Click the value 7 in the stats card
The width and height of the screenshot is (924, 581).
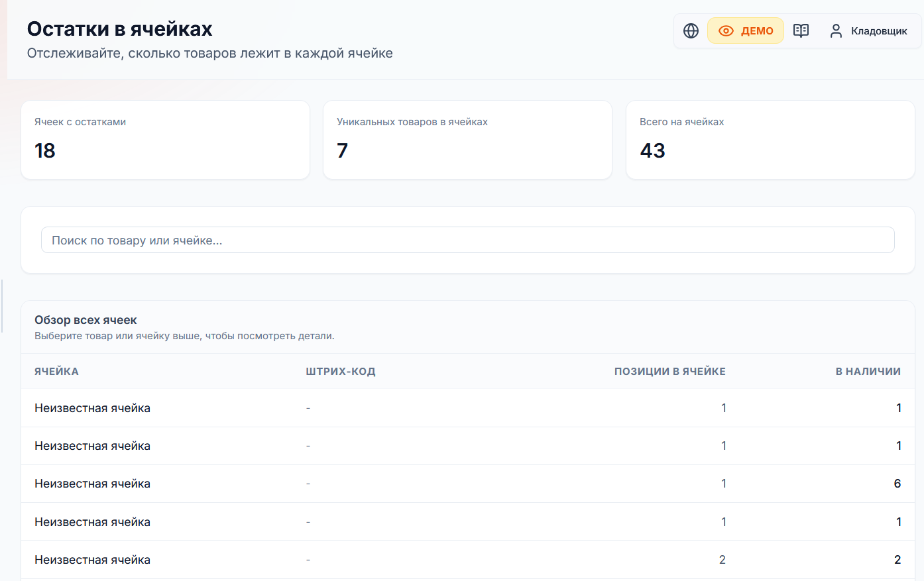tap(342, 151)
